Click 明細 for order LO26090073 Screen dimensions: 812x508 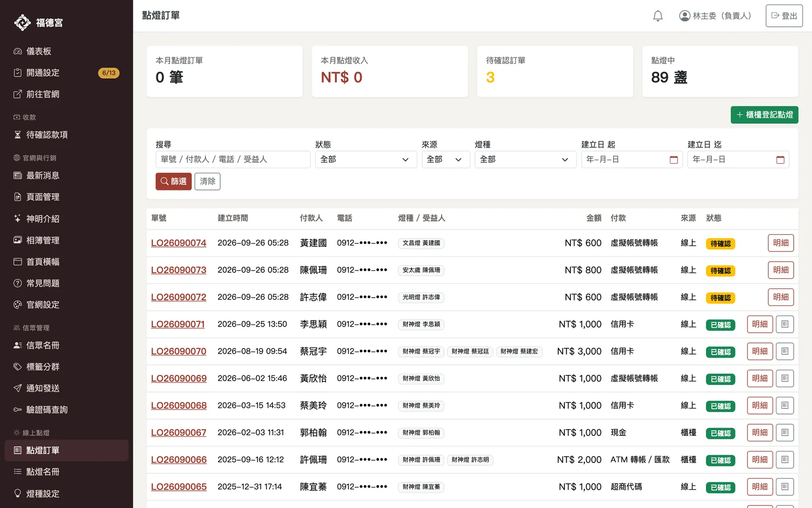[x=781, y=270]
